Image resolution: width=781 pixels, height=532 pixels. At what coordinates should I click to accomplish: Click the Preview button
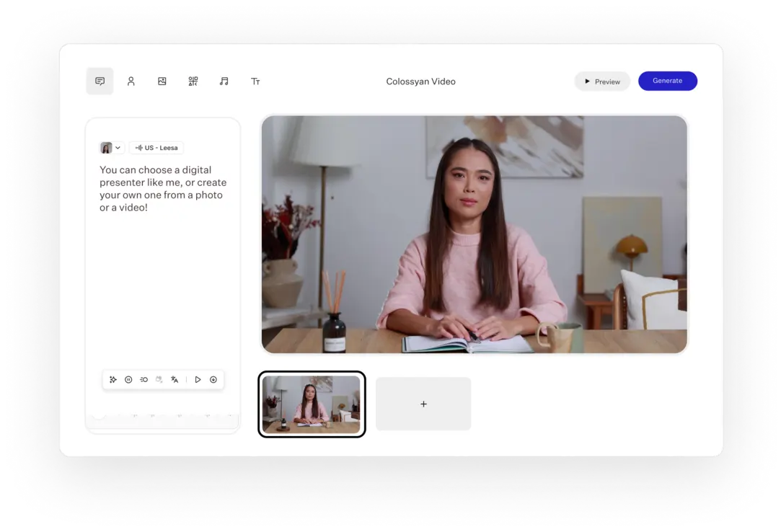pyautogui.click(x=602, y=81)
